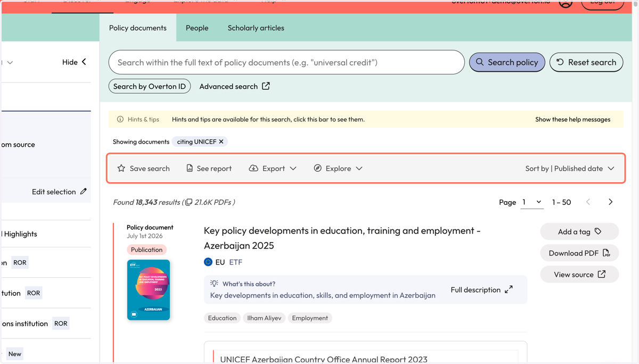Click the EU flag icon

[x=208, y=262]
